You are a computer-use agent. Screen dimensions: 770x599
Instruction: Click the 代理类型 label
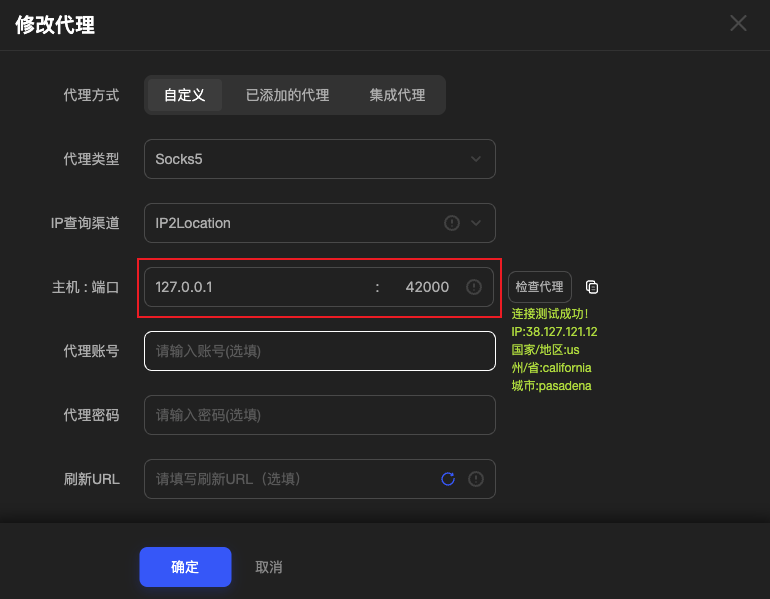pos(91,159)
